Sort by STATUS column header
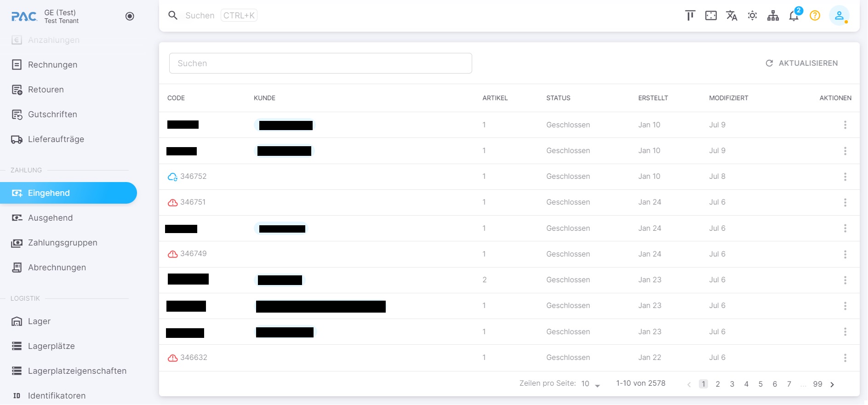This screenshot has height=405, width=868. coord(558,98)
